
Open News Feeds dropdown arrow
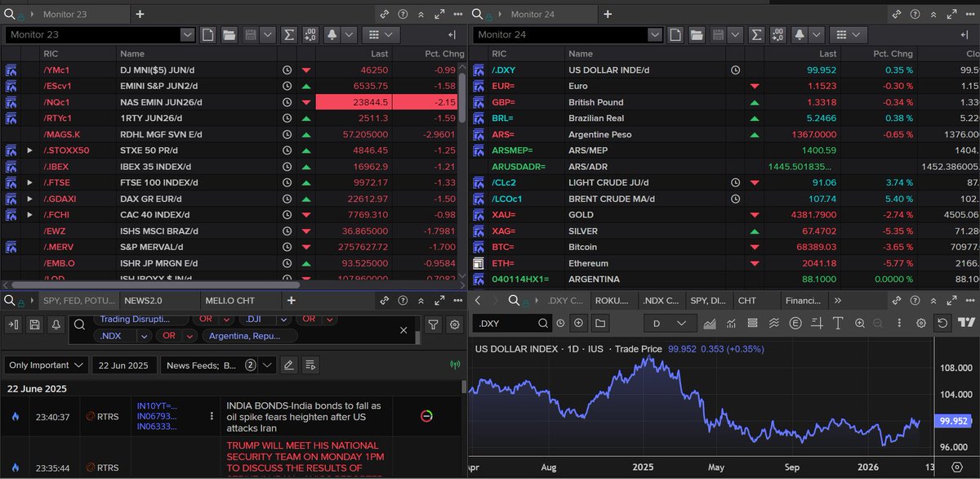pyautogui.click(x=268, y=365)
